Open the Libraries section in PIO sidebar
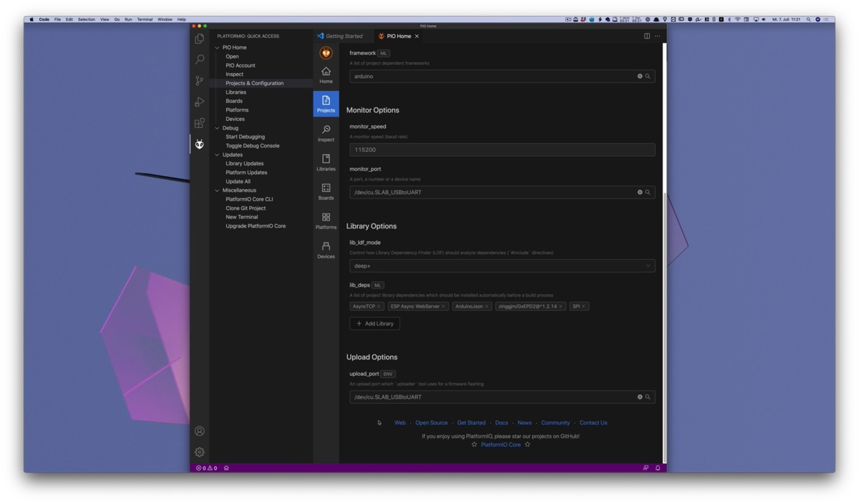Screen dimensions: 859x504 [x=326, y=163]
